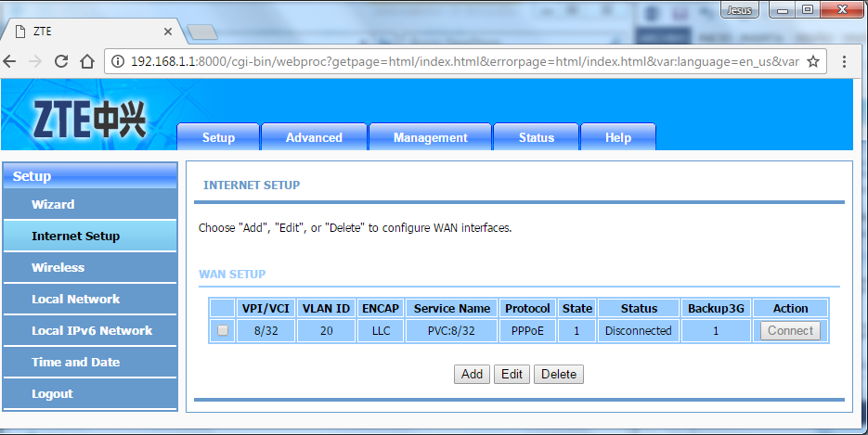Open the Setup top tab
This screenshot has height=435, width=868.
[218, 137]
